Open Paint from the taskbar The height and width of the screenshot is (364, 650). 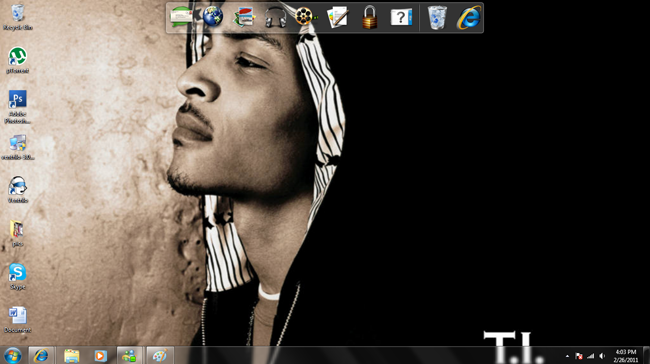pos(159,356)
